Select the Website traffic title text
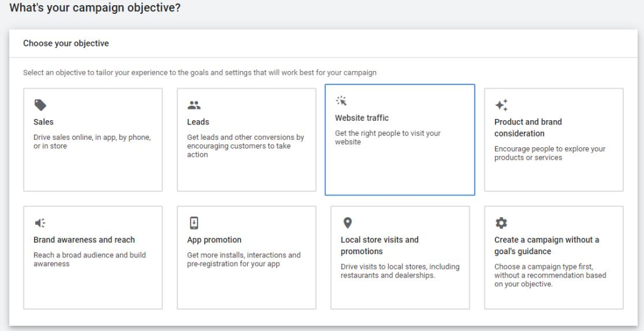The width and height of the screenshot is (644, 331). [x=362, y=118]
